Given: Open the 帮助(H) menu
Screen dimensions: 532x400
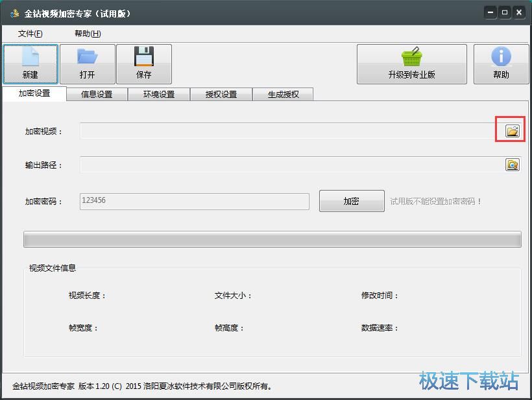Looking at the screenshot, I should click(x=88, y=34).
